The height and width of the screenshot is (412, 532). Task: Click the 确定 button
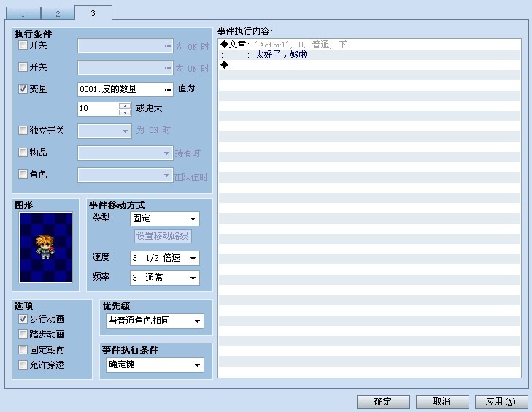383,403
